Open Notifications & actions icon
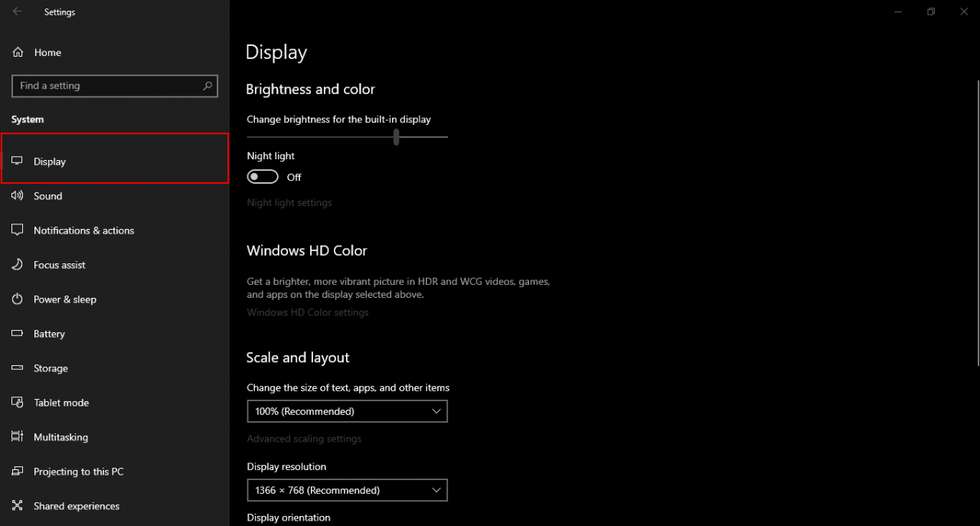The image size is (980, 526). point(18,230)
